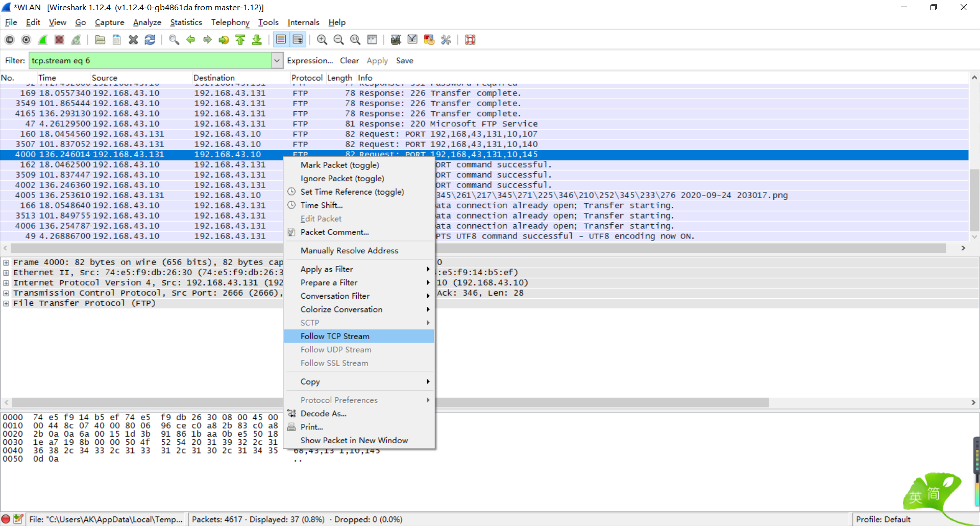Click Save next to the filter

tap(405, 61)
